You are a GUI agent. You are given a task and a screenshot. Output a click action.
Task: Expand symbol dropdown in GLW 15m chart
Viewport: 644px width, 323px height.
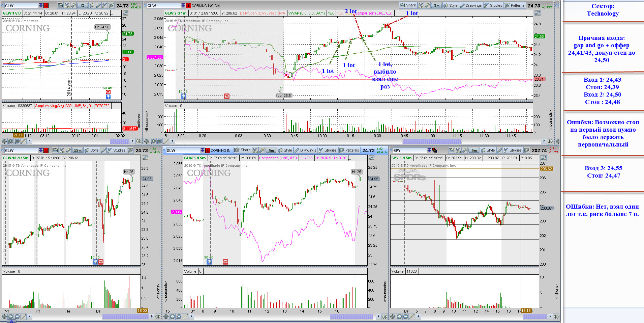(x=40, y=150)
